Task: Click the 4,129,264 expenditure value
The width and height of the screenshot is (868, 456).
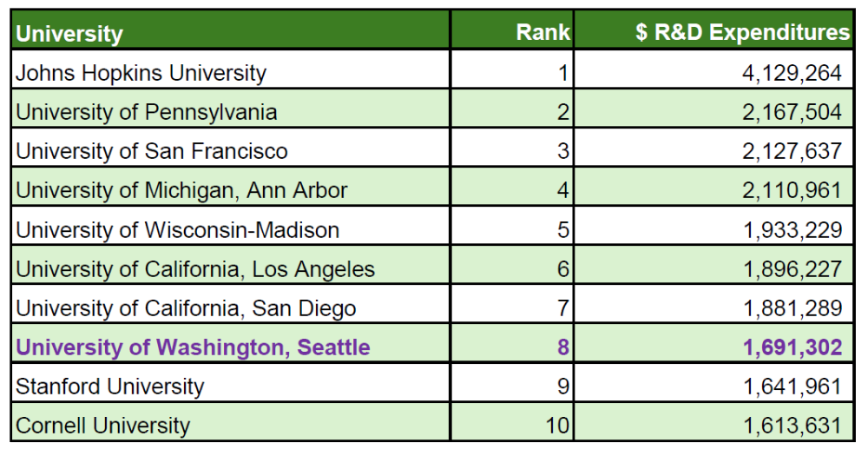Action: click(792, 73)
